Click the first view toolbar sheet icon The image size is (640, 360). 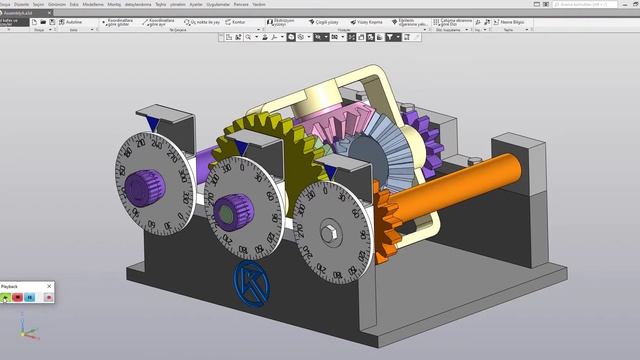pos(229,37)
